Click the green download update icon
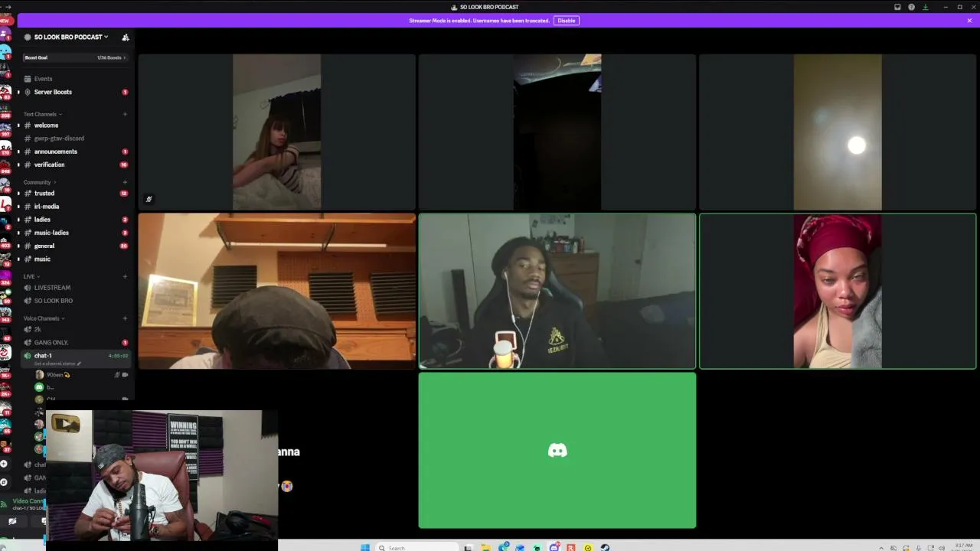 pyautogui.click(x=925, y=7)
